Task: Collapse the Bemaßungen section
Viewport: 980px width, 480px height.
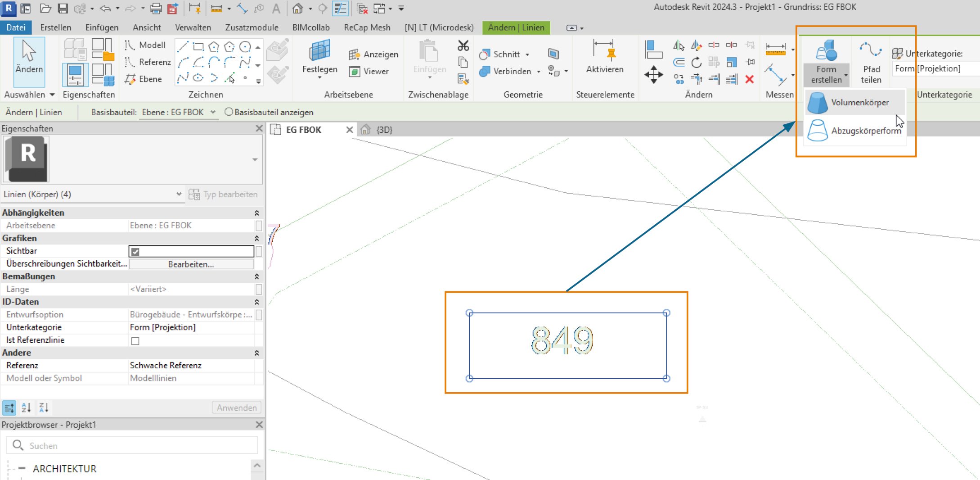Action: tap(256, 276)
